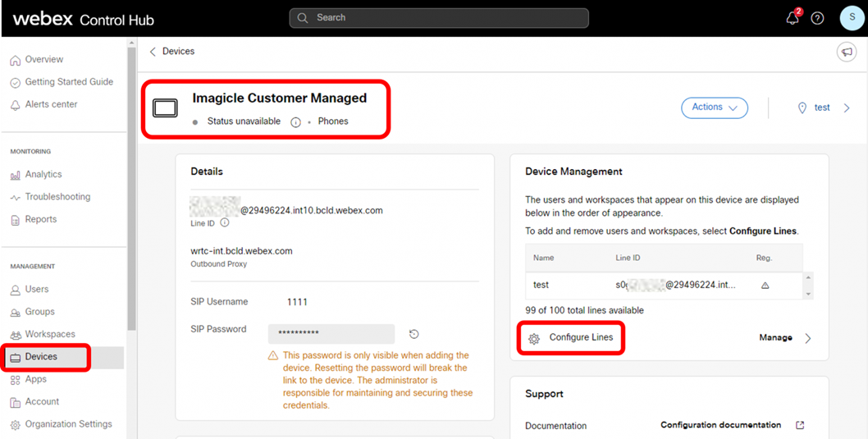Select Workspaces in the sidebar
Screen dimensions: 868x439
pyautogui.click(x=49, y=334)
